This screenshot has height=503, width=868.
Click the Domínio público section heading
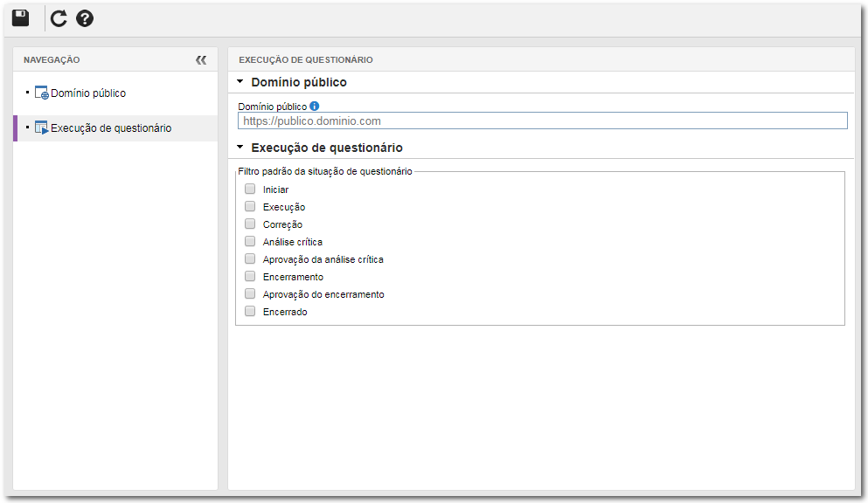[x=299, y=82]
